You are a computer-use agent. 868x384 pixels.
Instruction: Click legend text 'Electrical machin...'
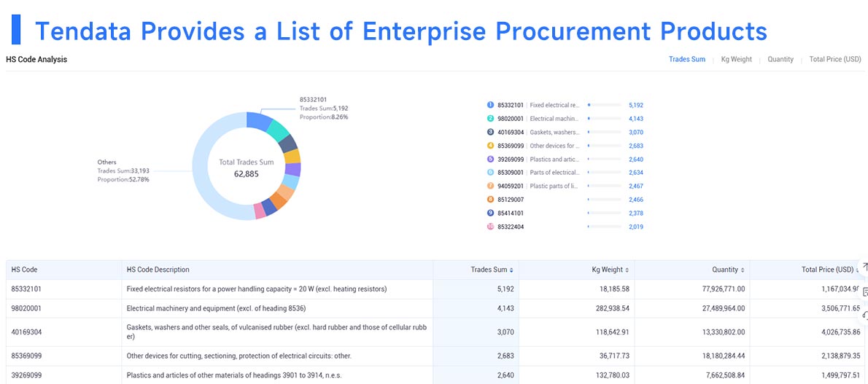click(554, 119)
